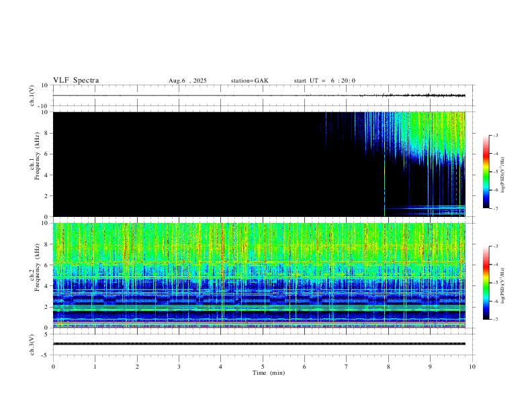Click the '10' tick on the time axis
The image size is (532, 411).
pos(472,367)
